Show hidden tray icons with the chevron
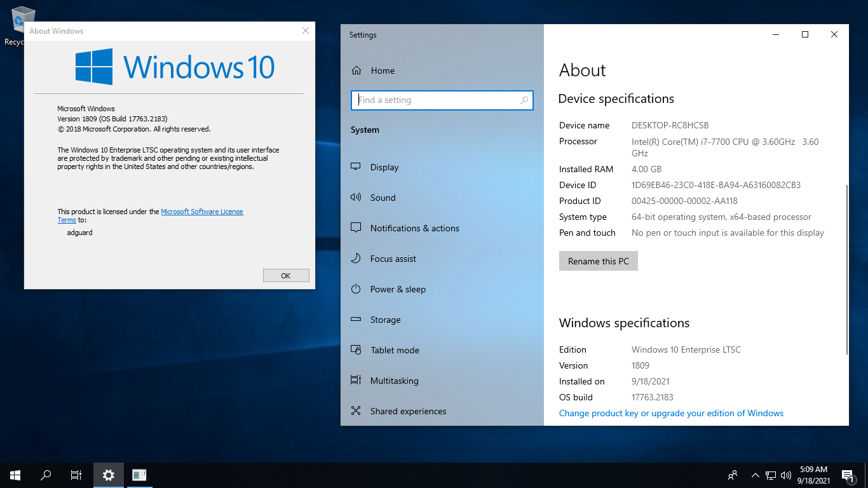The height and width of the screenshot is (488, 868). click(x=756, y=475)
